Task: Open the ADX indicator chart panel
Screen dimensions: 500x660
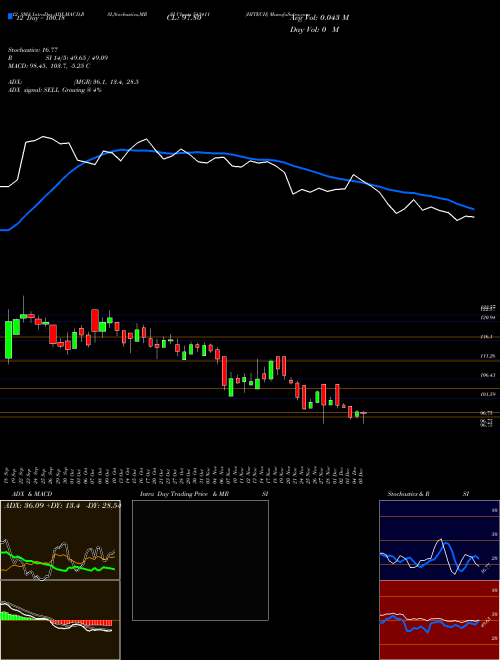Action: pyautogui.click(x=60, y=540)
